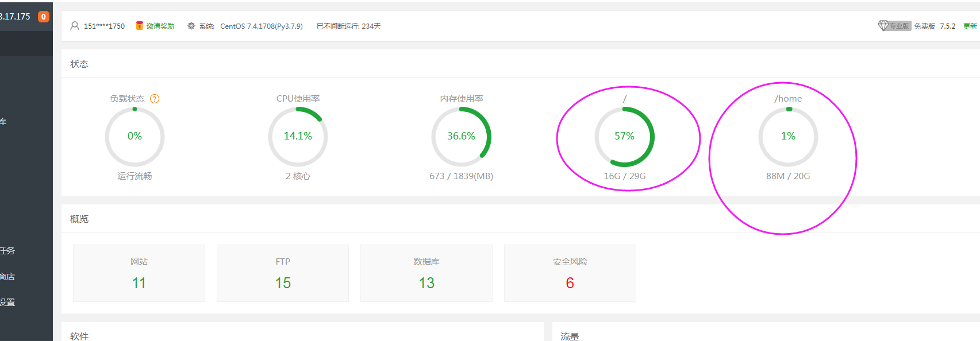
Task: Open the orange notification badge showing 0
Action: [x=43, y=17]
